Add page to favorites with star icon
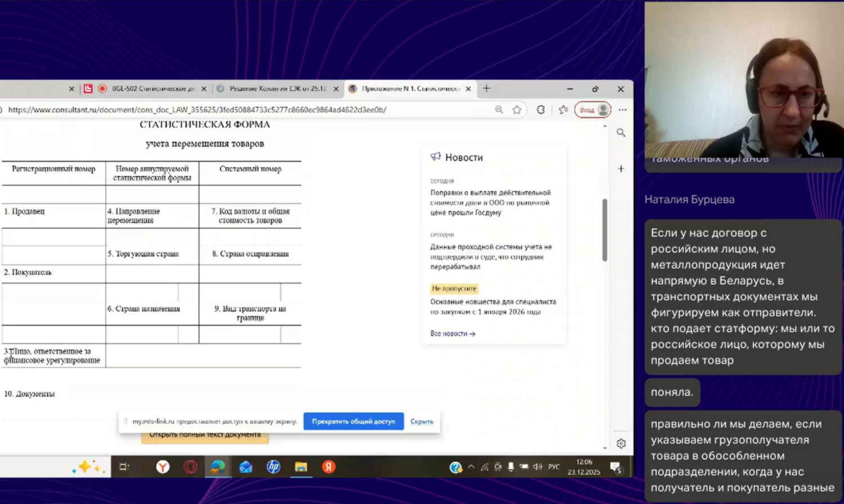844x504 pixels. coord(517,110)
